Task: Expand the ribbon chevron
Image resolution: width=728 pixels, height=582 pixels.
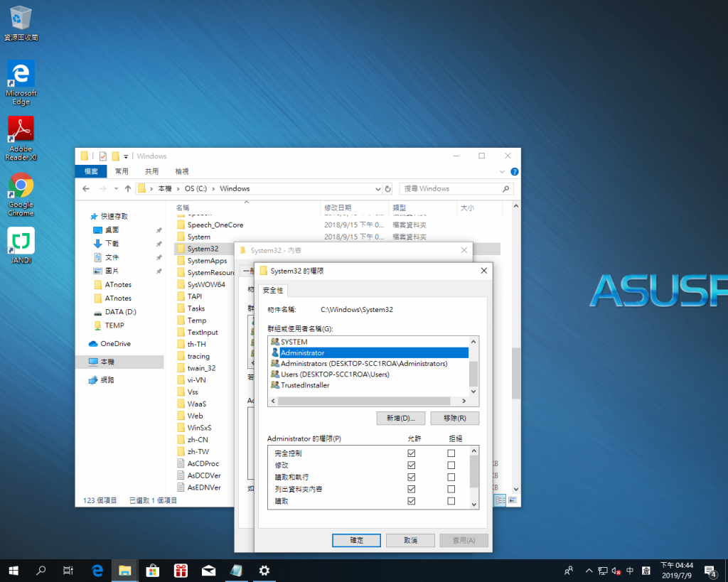Action: click(502, 172)
